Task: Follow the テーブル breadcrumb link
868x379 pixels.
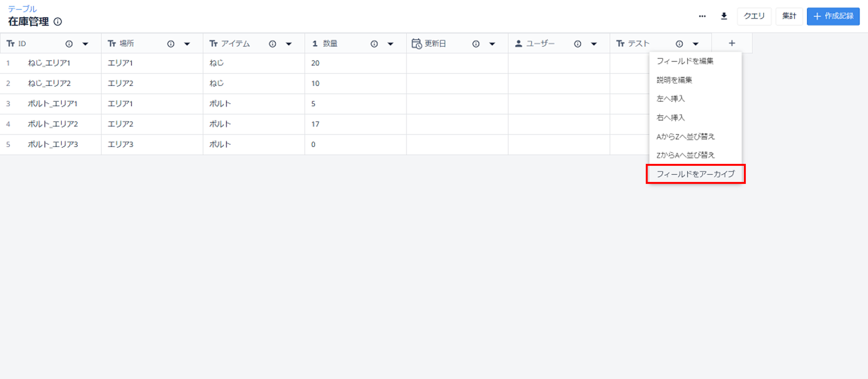Action: click(x=22, y=8)
